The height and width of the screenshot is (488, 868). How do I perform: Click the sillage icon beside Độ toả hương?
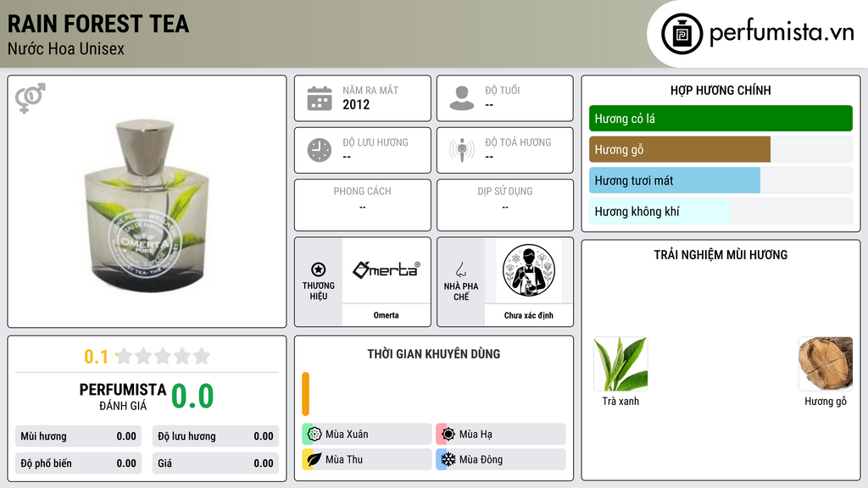pos(462,150)
